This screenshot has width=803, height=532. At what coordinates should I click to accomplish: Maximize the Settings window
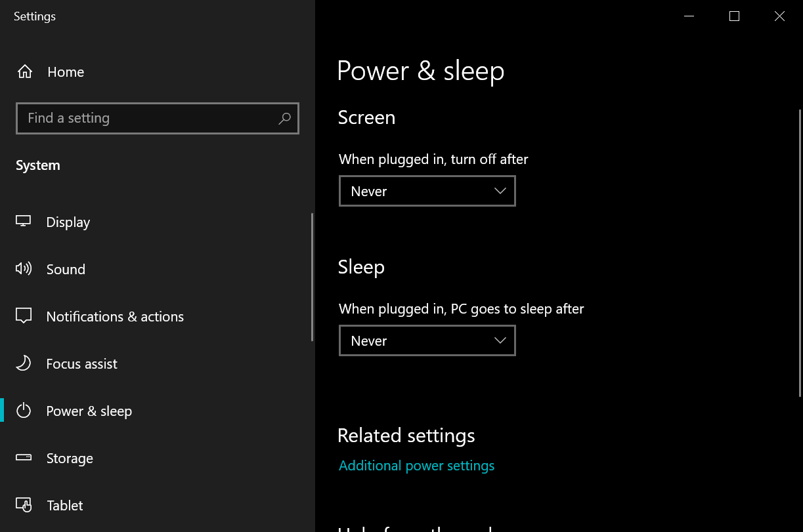734,16
